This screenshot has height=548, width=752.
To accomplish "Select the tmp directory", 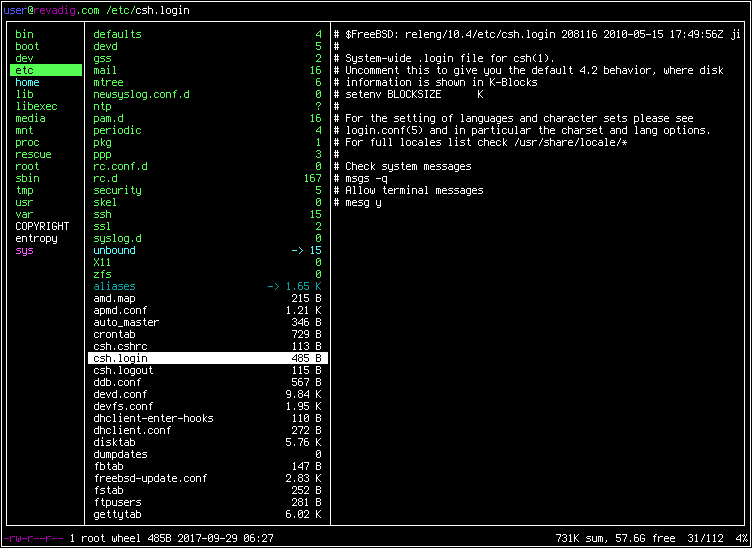I will click(x=24, y=190).
